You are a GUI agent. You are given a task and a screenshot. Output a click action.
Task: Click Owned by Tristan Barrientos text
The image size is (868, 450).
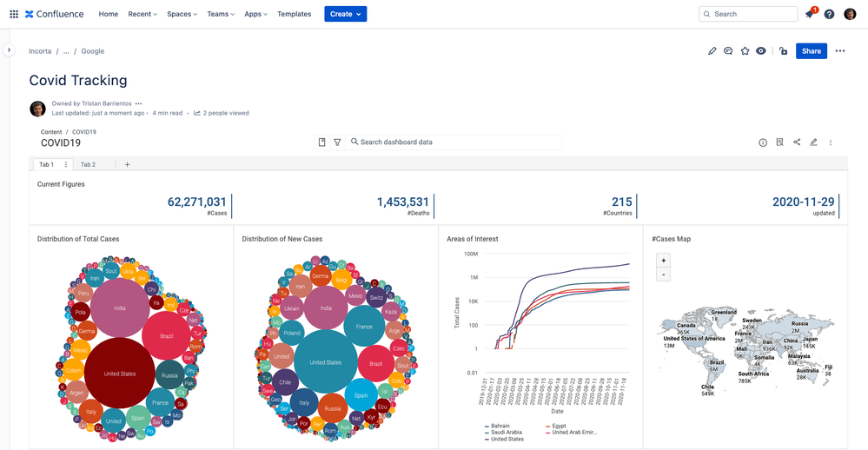(x=91, y=103)
